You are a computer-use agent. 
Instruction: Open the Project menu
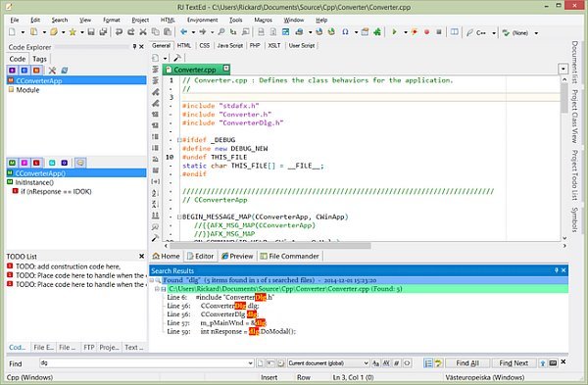click(x=140, y=20)
